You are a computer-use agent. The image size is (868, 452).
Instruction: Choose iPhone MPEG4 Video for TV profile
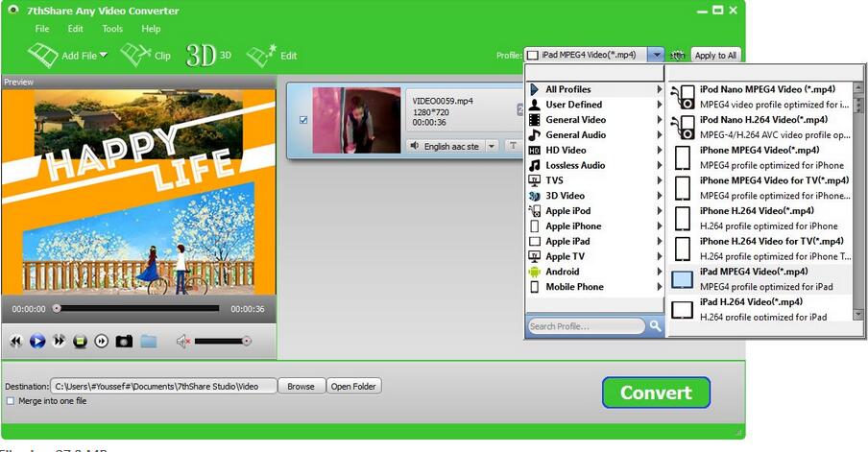pos(759,188)
